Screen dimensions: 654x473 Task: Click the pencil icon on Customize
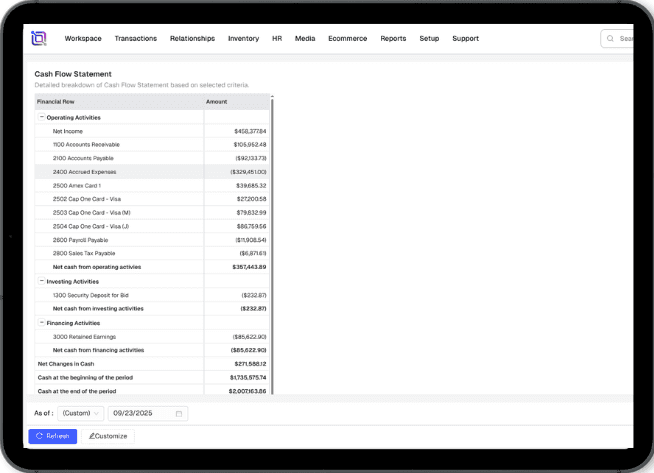(92, 436)
